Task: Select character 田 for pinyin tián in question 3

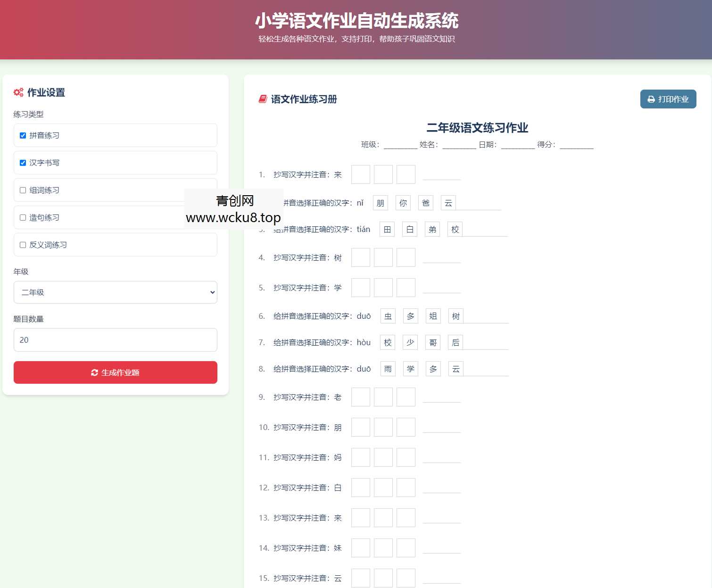Action: [387, 229]
